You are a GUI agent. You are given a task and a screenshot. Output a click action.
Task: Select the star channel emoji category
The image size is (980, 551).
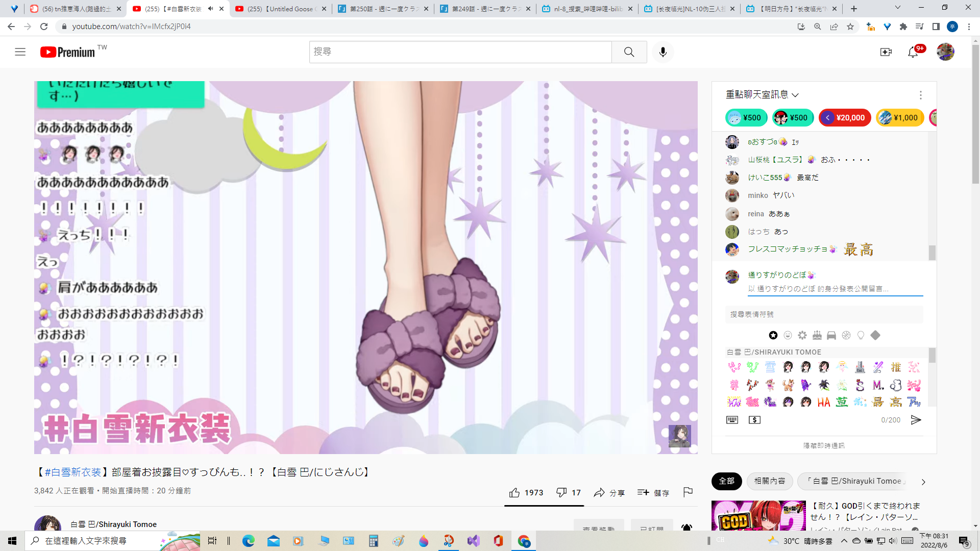[773, 335]
